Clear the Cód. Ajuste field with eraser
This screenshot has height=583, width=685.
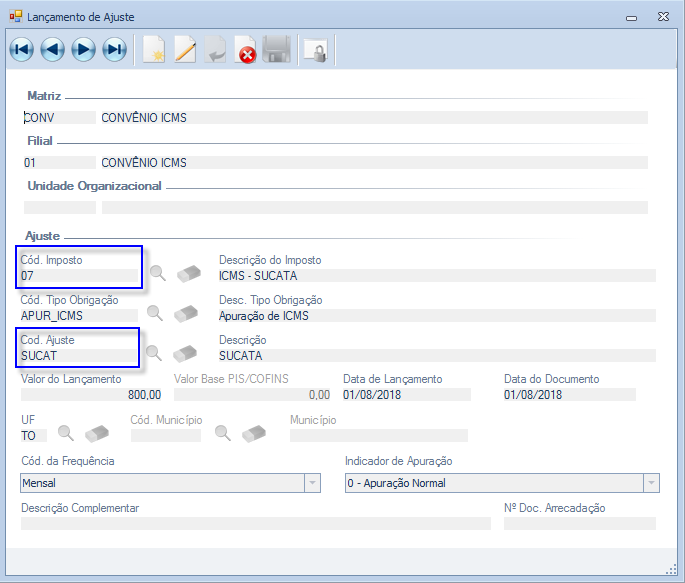(186, 353)
